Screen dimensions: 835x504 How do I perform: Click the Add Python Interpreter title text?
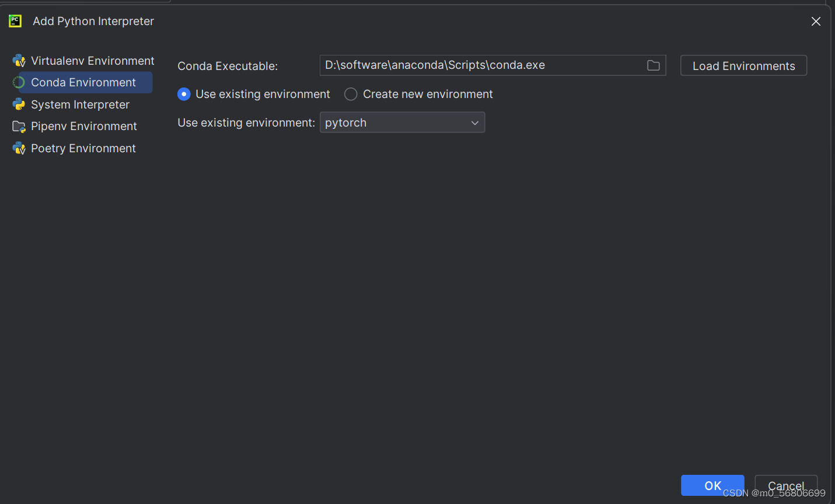click(x=93, y=21)
